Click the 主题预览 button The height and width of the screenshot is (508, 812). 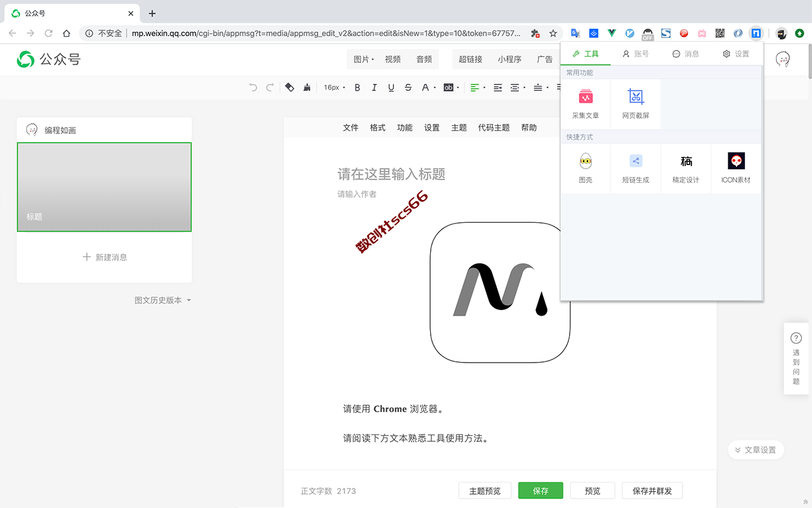point(485,491)
